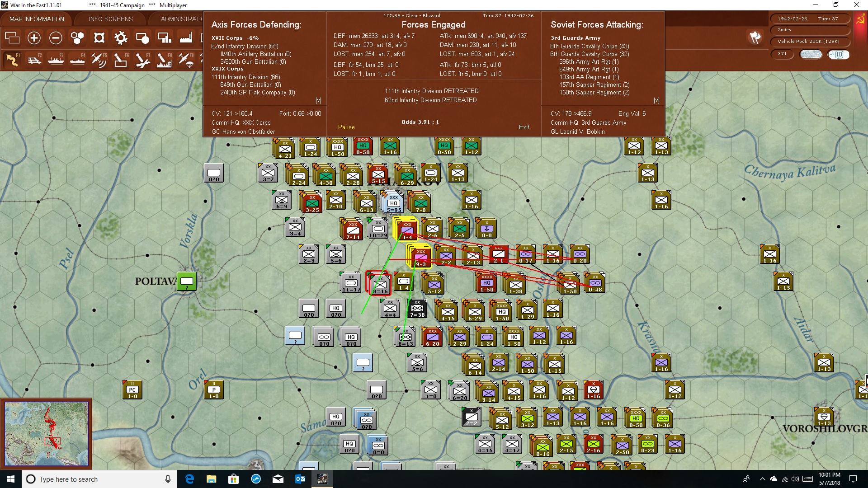Select F6 bomb unit mode icon
868x488 pixels.
121,60
